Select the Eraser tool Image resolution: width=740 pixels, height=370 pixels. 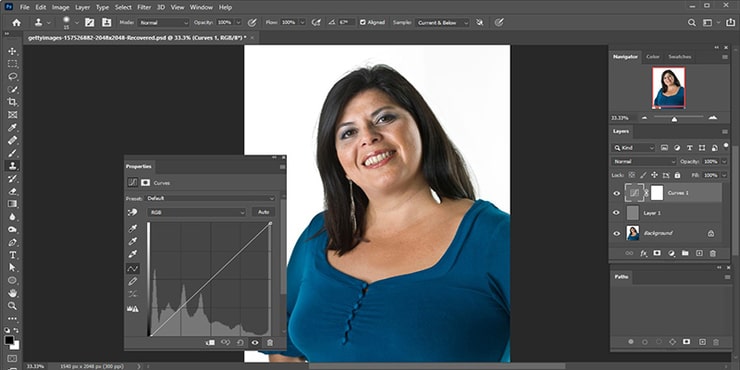(x=12, y=191)
